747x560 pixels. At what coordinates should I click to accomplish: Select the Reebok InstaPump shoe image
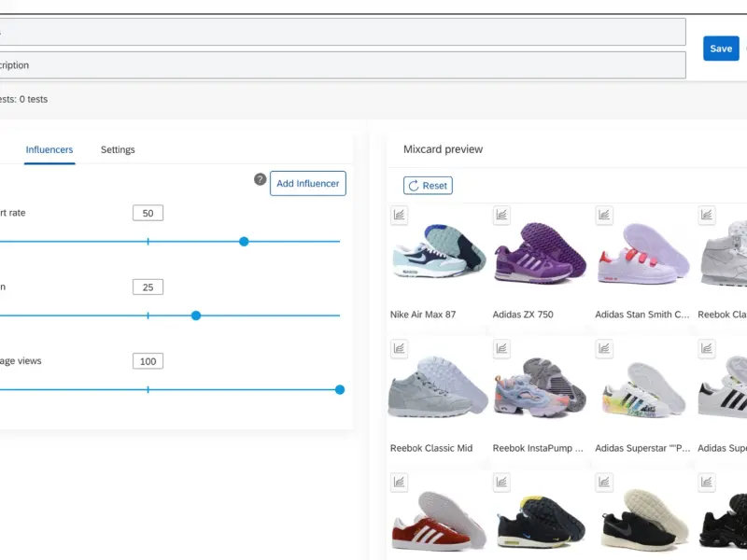tap(541, 387)
